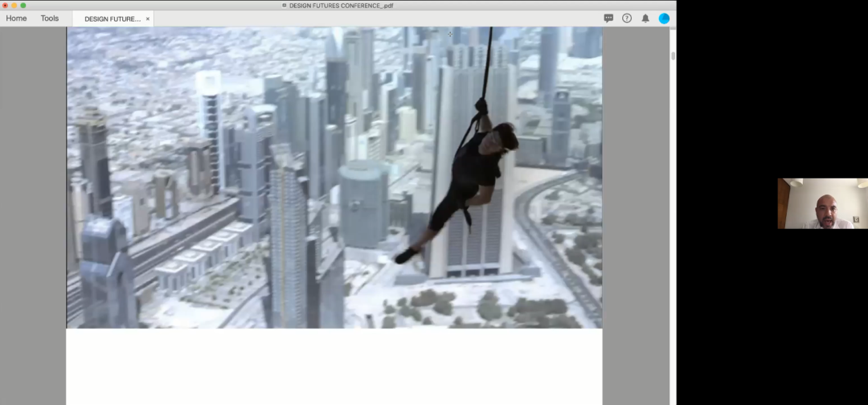
Task: Open the Tools tab
Action: pos(49,18)
